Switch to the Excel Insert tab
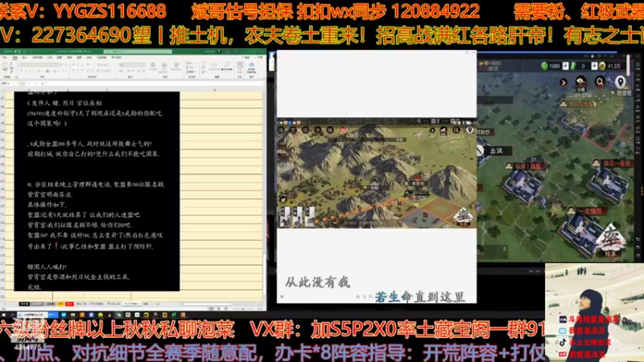644x362 pixels. pos(25,57)
